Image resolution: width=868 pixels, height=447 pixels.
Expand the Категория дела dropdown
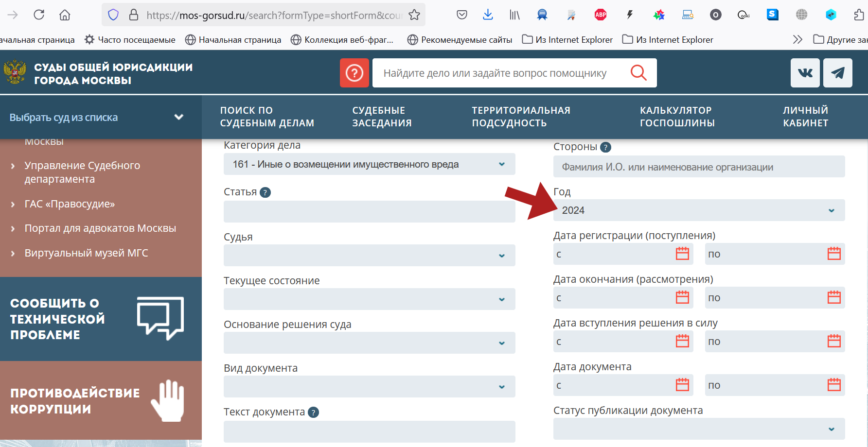(369, 164)
